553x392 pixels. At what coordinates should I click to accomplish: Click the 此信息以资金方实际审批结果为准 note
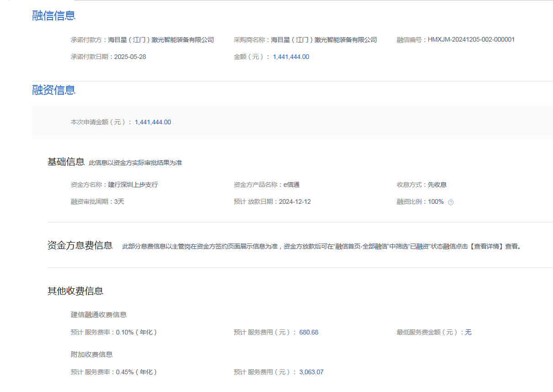coord(135,163)
